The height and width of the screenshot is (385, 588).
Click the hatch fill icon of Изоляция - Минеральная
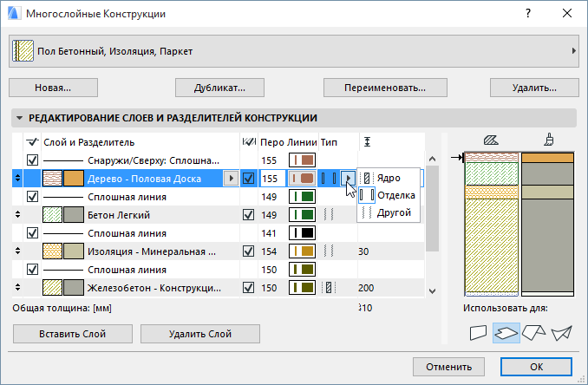pos(52,251)
